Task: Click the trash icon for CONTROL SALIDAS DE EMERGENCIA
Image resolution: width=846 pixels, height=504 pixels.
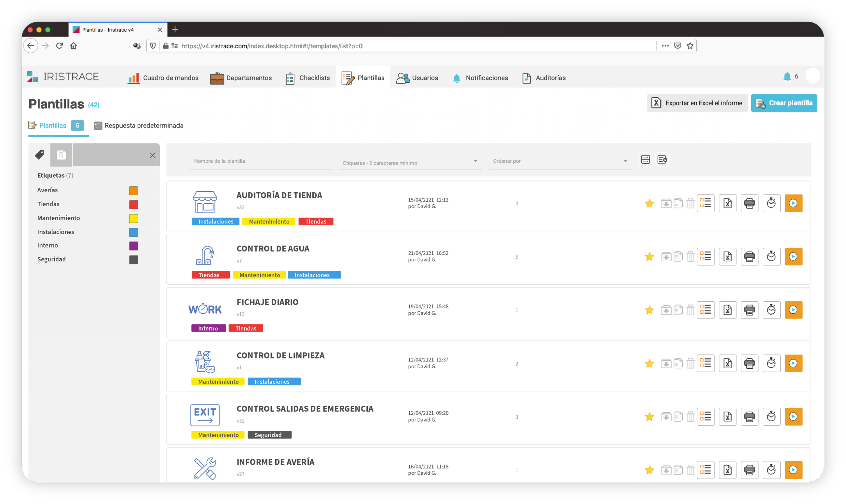Action: pyautogui.click(x=690, y=417)
